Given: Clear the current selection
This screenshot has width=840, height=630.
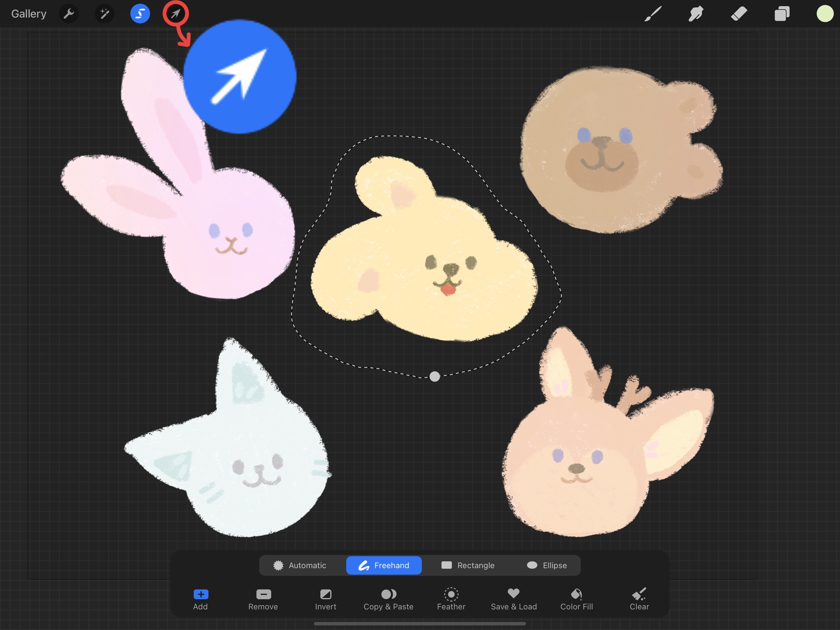Looking at the screenshot, I should (640, 600).
